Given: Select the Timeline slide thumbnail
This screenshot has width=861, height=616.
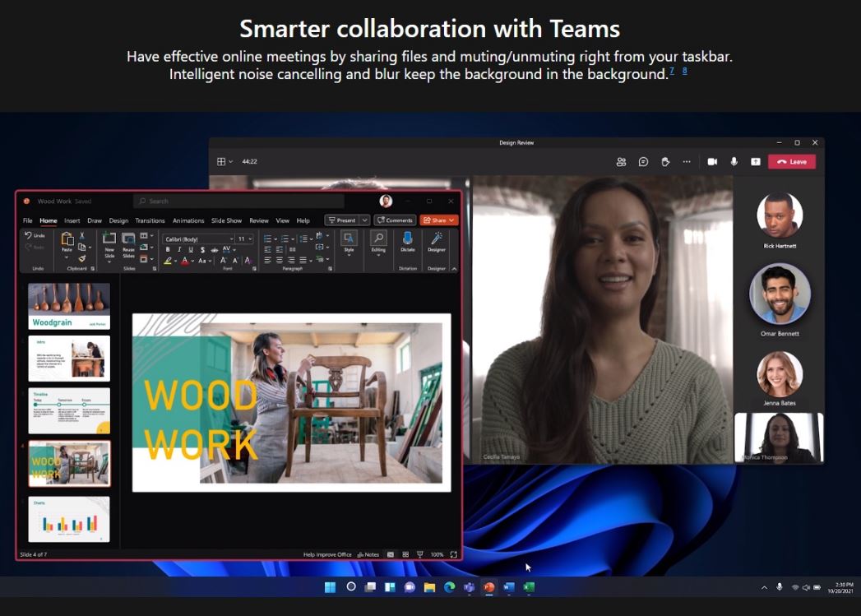Looking at the screenshot, I should [69, 410].
